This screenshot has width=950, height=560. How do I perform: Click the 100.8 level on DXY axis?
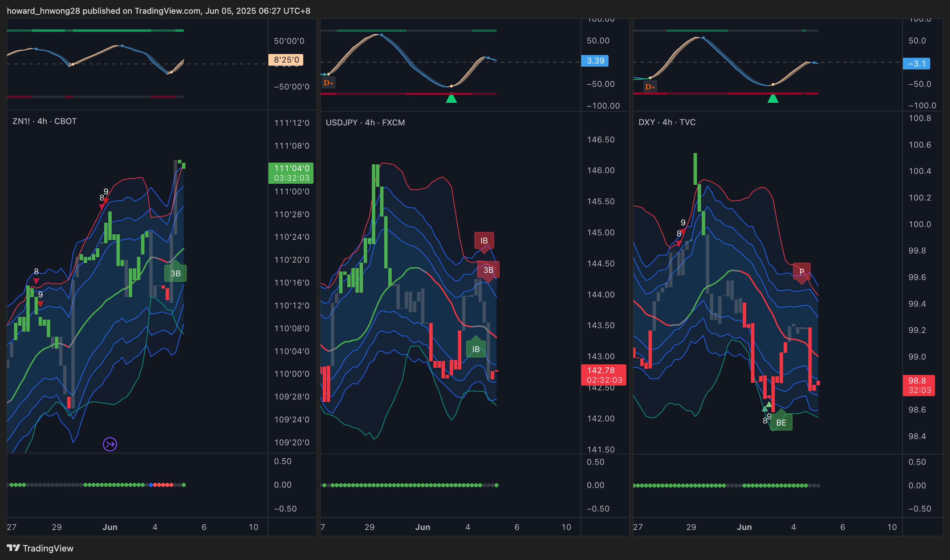click(920, 118)
